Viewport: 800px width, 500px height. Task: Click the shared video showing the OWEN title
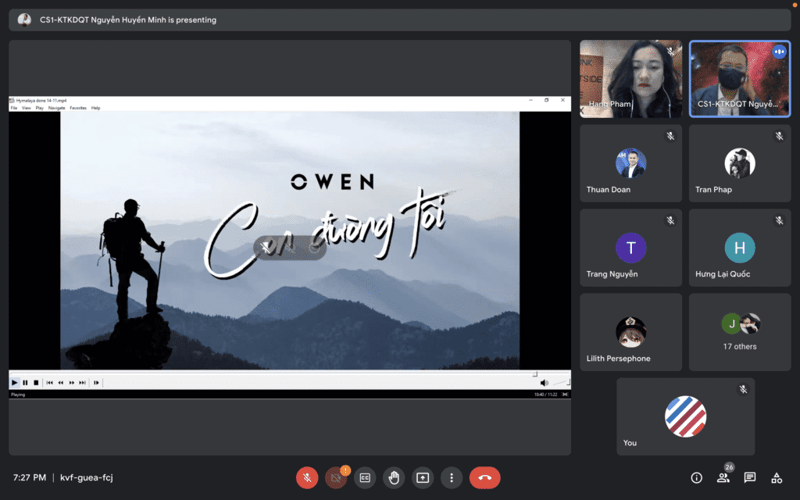click(x=290, y=240)
